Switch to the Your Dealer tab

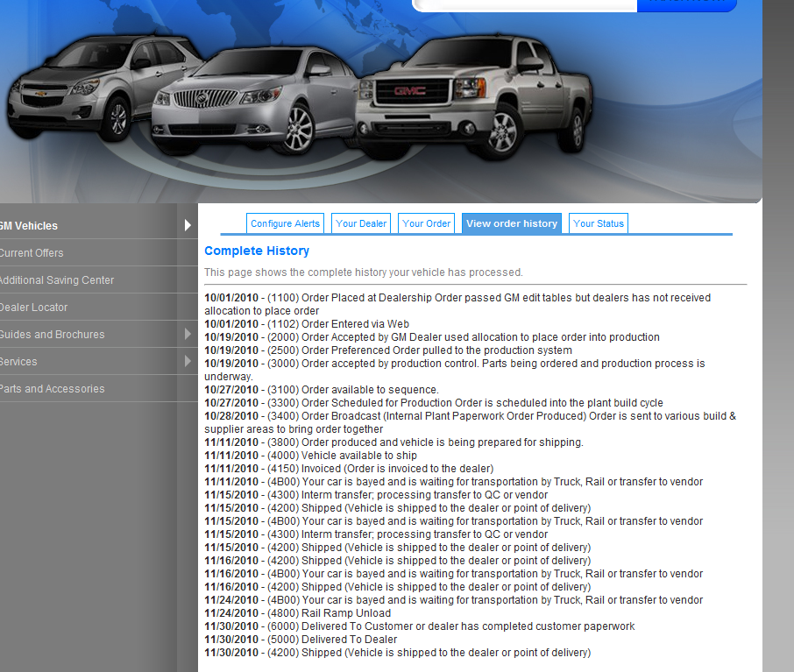pos(361,223)
